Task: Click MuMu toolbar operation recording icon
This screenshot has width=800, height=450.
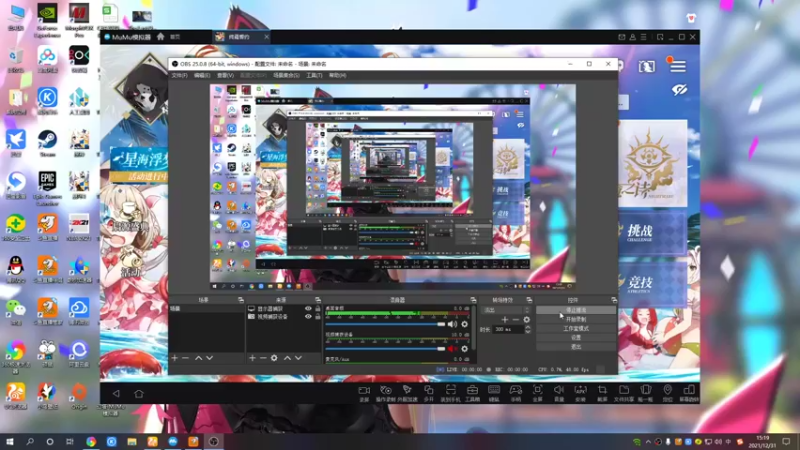Action: 386,391
